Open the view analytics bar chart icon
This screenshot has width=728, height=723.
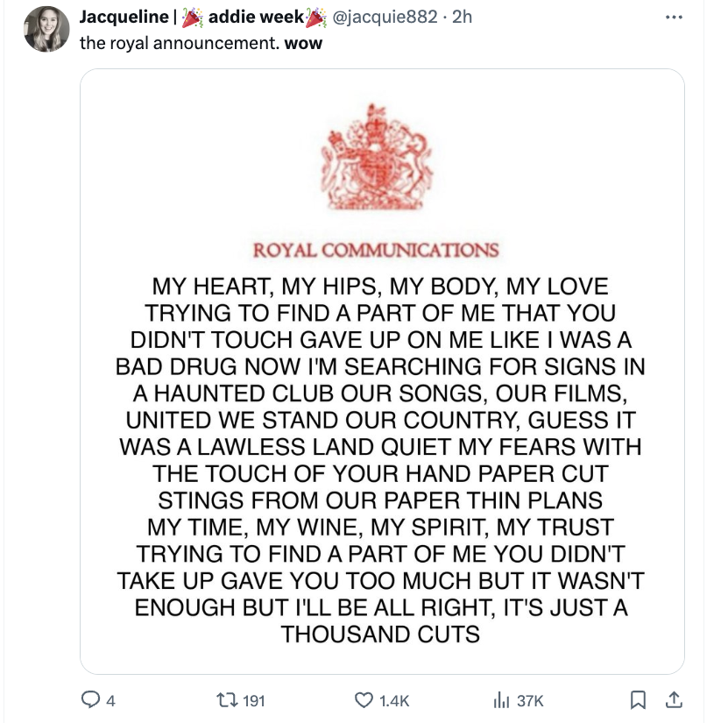coord(501,699)
